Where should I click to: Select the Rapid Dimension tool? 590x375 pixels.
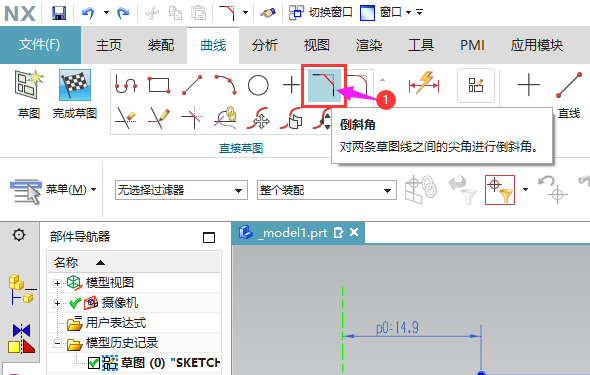click(424, 83)
